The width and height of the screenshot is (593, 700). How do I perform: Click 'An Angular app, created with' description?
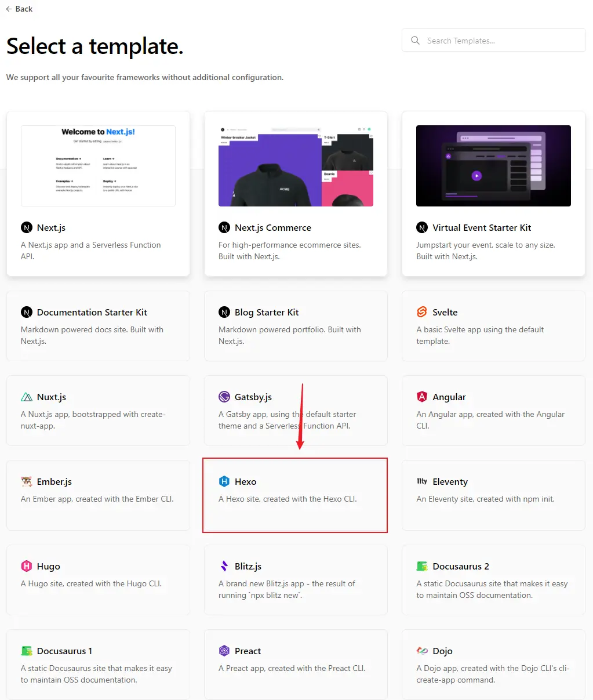click(490, 420)
